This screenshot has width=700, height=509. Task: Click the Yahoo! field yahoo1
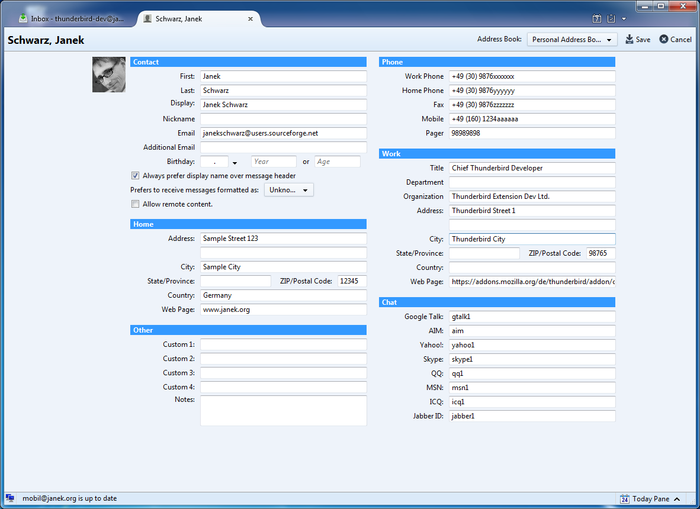point(532,345)
